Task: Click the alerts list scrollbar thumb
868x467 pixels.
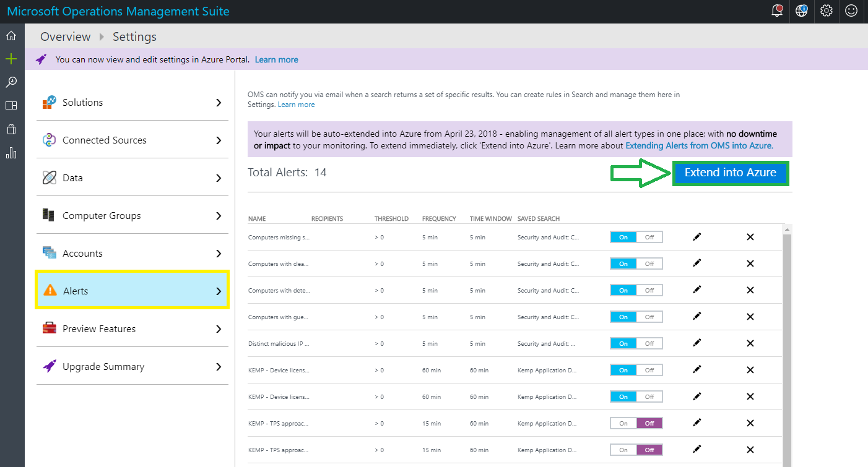Action: click(x=788, y=350)
